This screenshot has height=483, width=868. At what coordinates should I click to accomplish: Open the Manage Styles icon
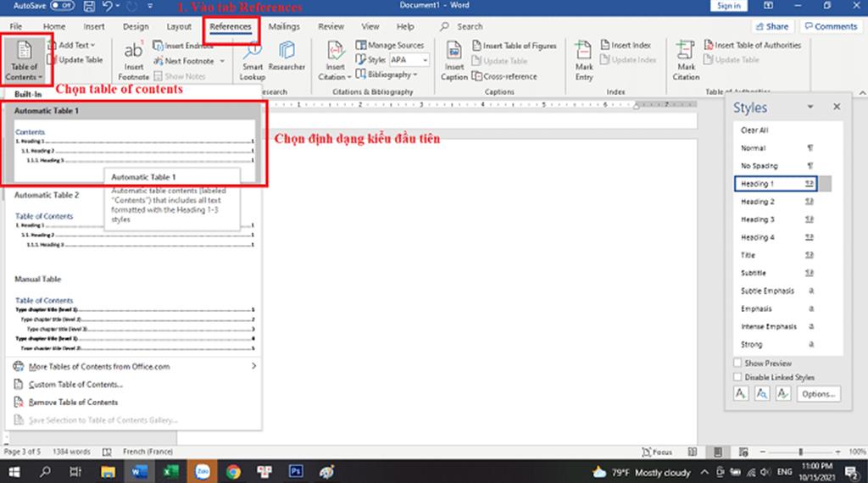tap(782, 393)
